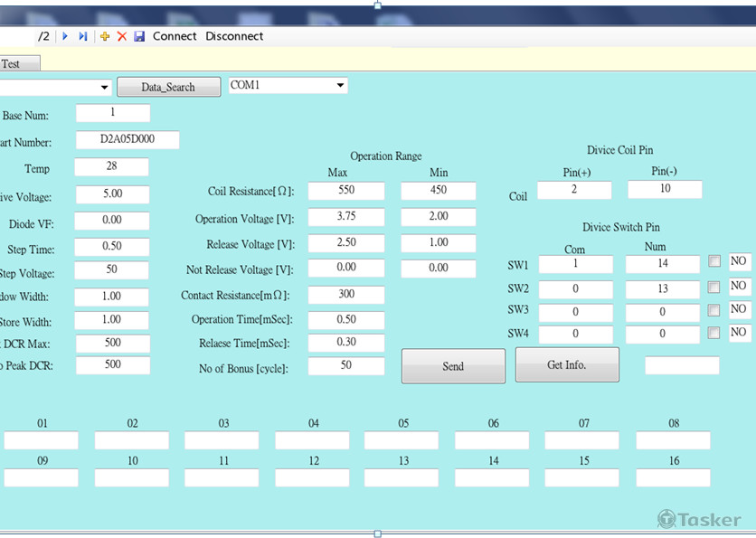The width and height of the screenshot is (756, 538).
Task: Select the Coil Resistance Max field
Action: tap(345, 191)
